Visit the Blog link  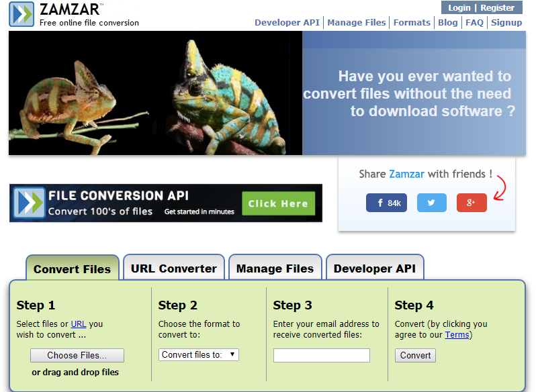[447, 23]
